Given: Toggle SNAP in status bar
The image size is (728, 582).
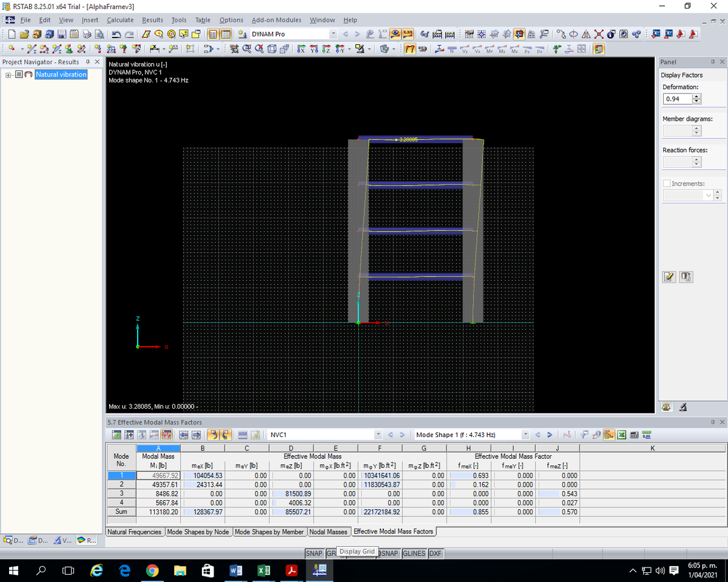Looking at the screenshot, I should coord(314,554).
